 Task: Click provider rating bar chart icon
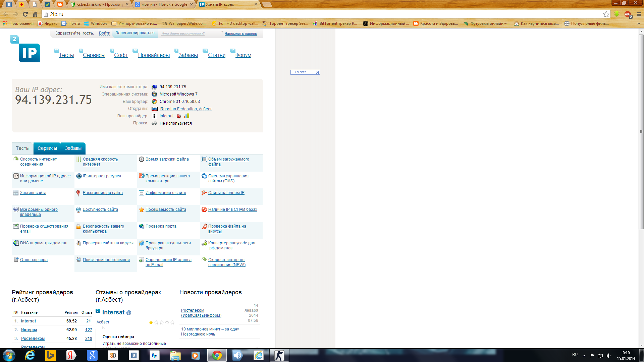pyautogui.click(x=186, y=116)
